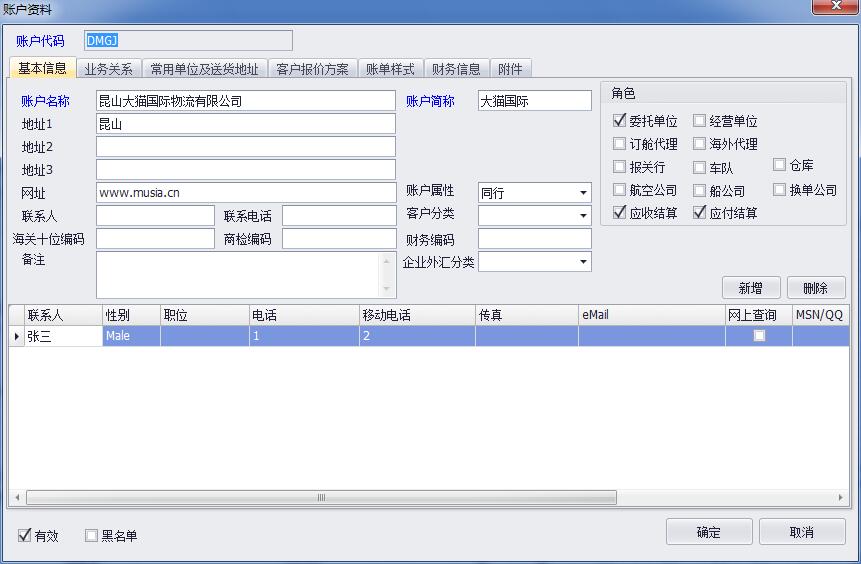Uncheck the 委托单位 role checkbox

click(619, 120)
